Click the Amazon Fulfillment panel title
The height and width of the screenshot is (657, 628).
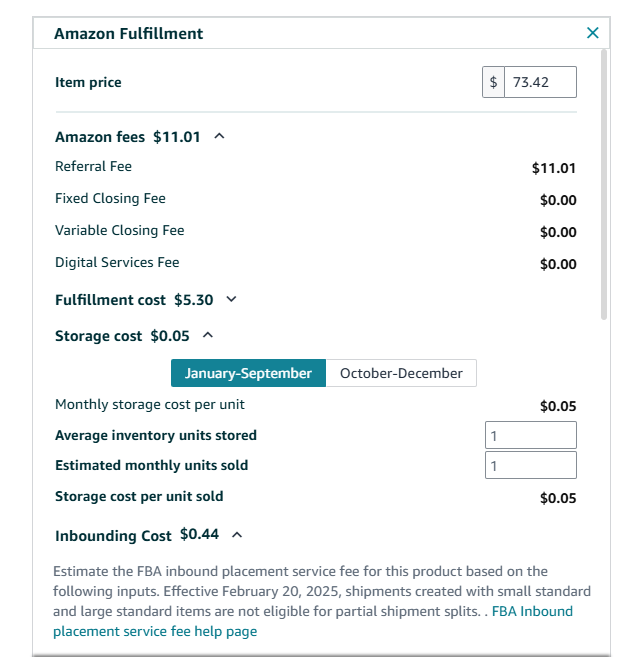[128, 33]
